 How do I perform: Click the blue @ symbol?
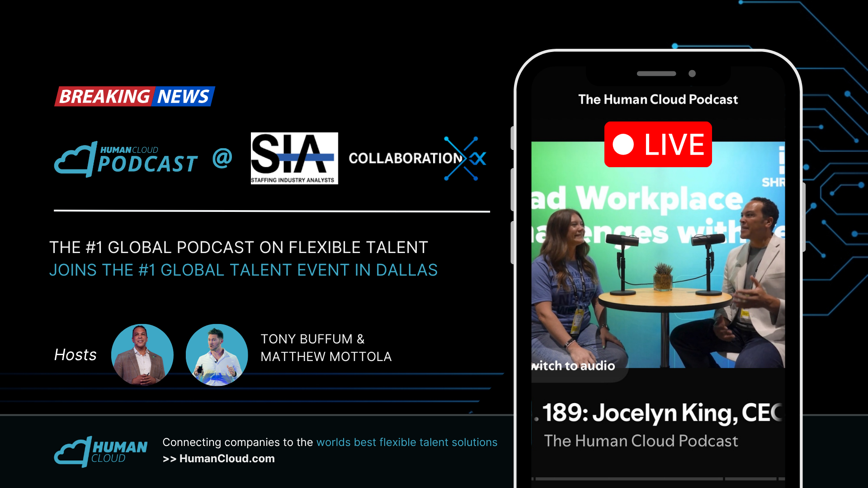click(222, 158)
